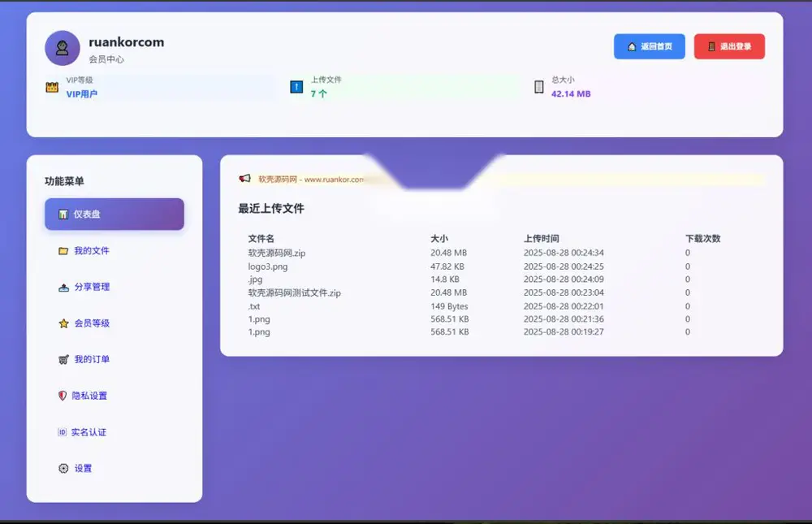Screen dimensions: 812x524
Task: Click file name 软壳源码网.zip
Action: coord(277,253)
